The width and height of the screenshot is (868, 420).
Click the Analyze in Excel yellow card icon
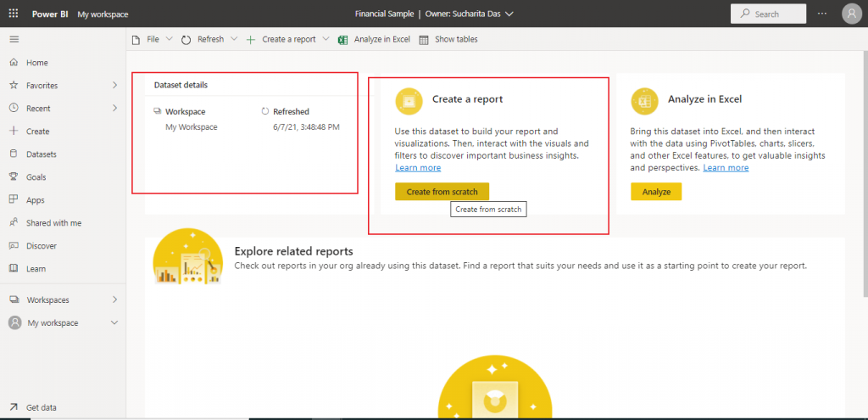click(644, 101)
